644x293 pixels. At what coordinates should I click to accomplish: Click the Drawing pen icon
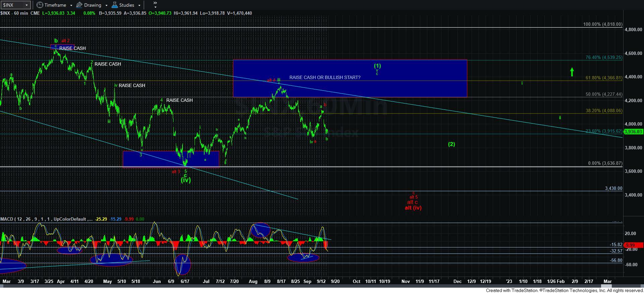[x=79, y=5]
